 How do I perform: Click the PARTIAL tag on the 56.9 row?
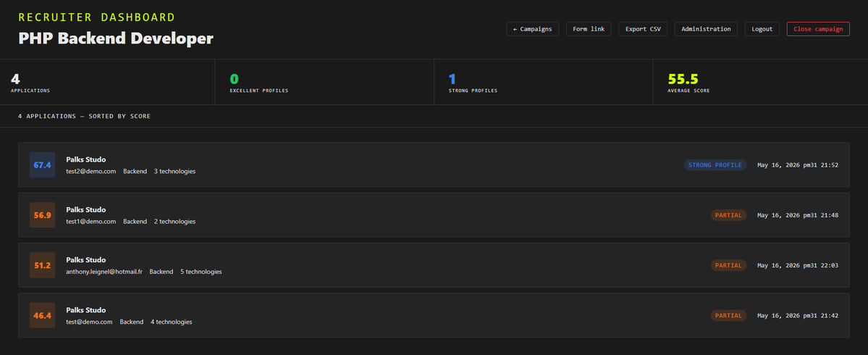tap(728, 215)
